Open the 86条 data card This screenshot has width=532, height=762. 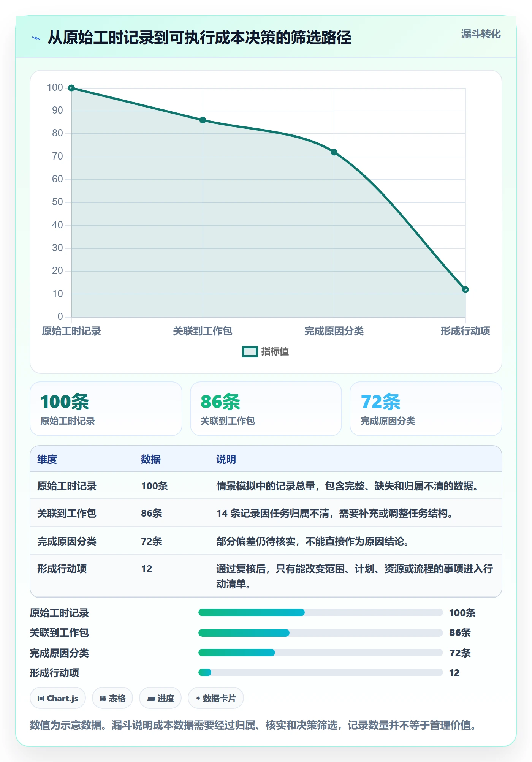(266, 409)
